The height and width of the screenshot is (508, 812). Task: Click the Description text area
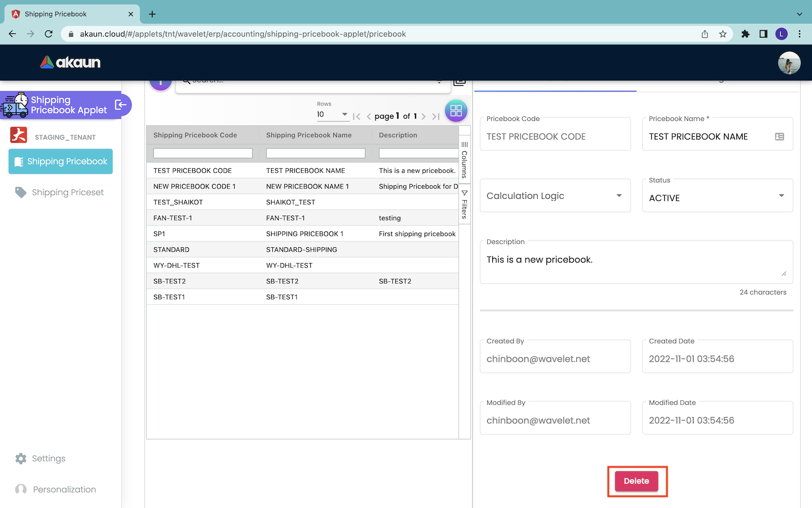[x=637, y=262]
